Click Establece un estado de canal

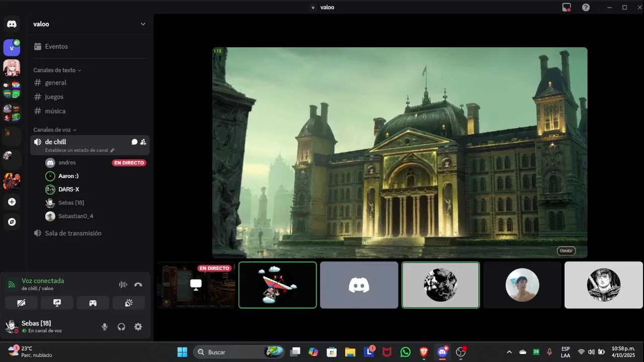click(76, 150)
